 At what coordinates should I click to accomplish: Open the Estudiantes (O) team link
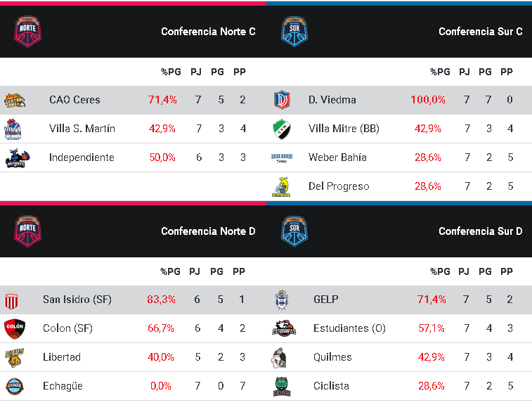(349, 328)
